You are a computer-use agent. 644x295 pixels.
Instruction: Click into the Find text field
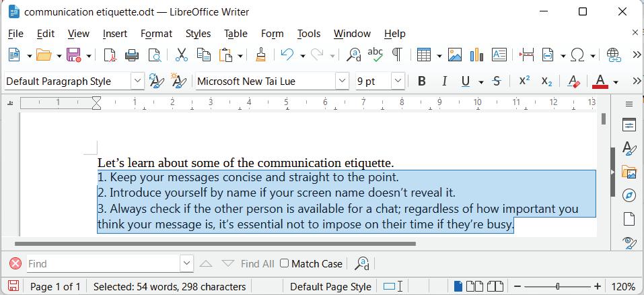point(104,263)
